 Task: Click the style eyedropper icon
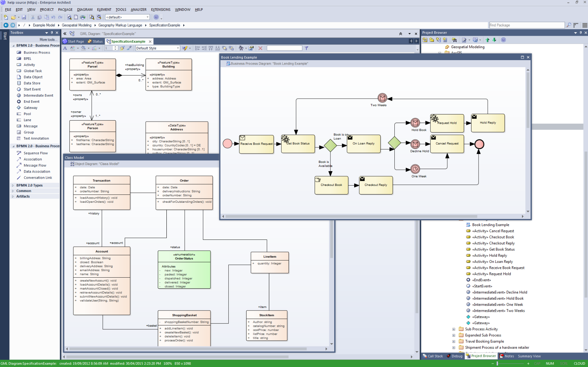(129, 48)
